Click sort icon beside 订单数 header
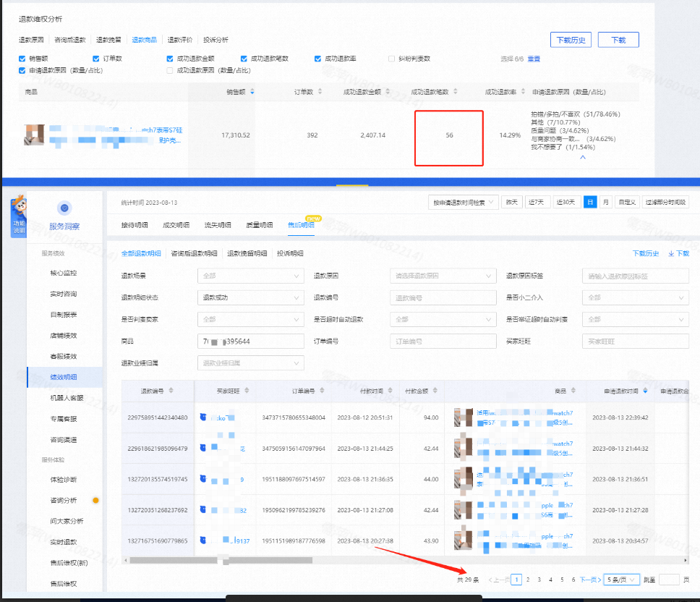 (320, 92)
